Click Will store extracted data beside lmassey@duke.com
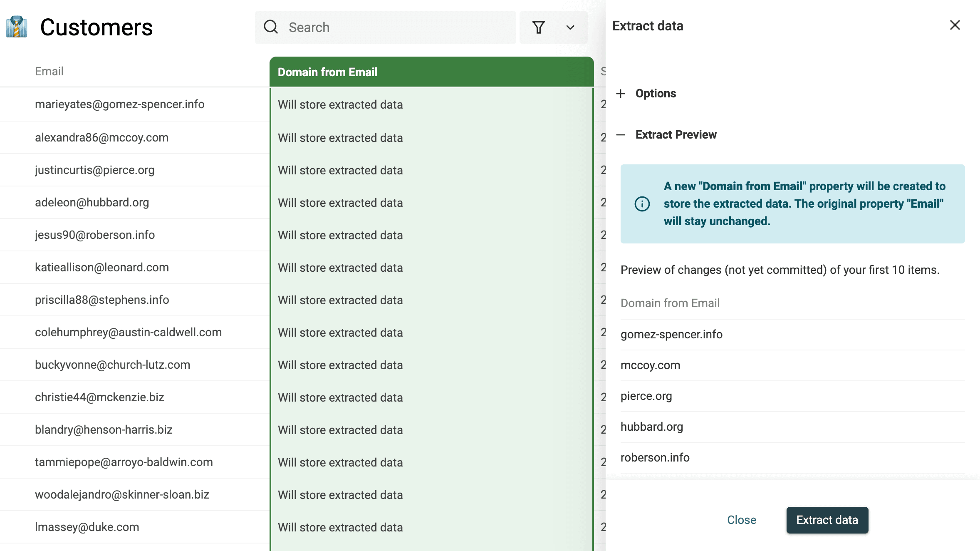The image size is (980, 551). (340, 527)
